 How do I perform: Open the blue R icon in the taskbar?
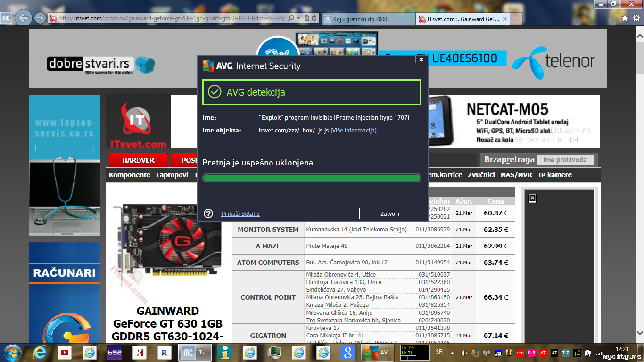pos(164,352)
